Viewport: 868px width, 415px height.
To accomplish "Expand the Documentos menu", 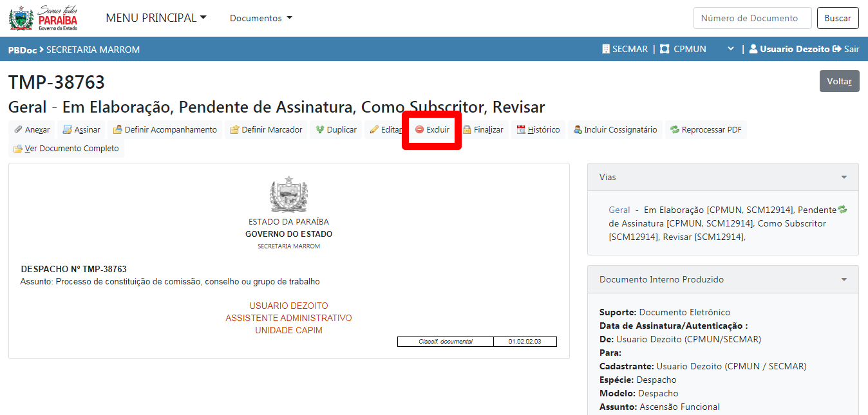I will point(261,18).
